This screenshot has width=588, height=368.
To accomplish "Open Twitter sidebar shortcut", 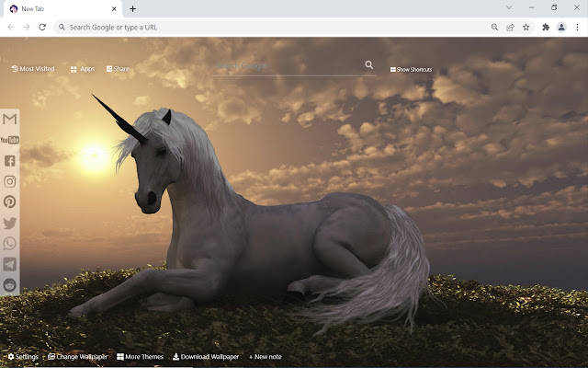I will tap(10, 223).
